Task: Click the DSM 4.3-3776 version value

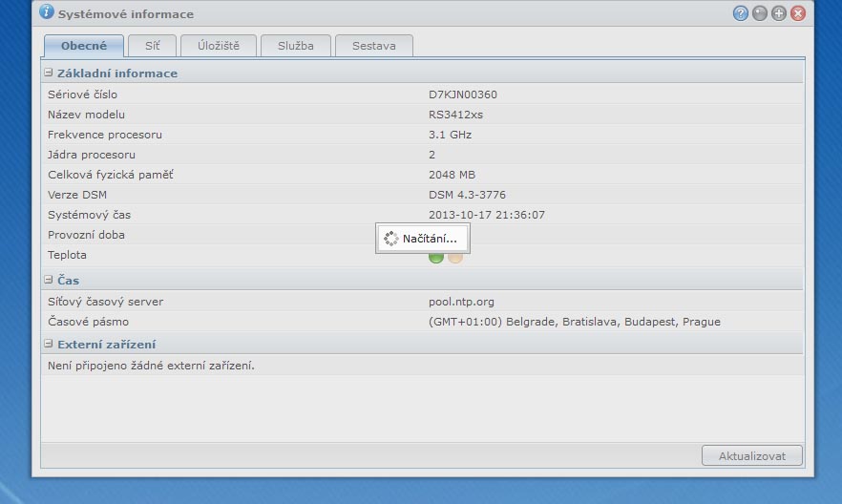Action: 467,195
